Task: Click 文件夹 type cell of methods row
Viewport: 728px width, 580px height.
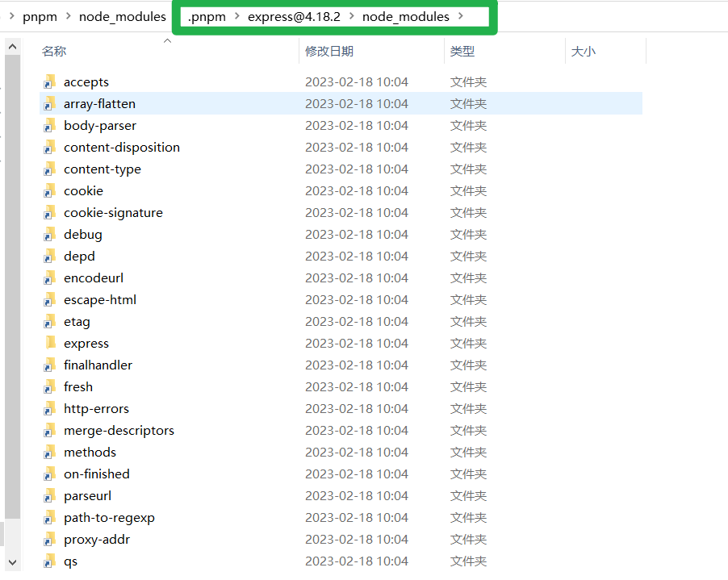Action: point(468,453)
